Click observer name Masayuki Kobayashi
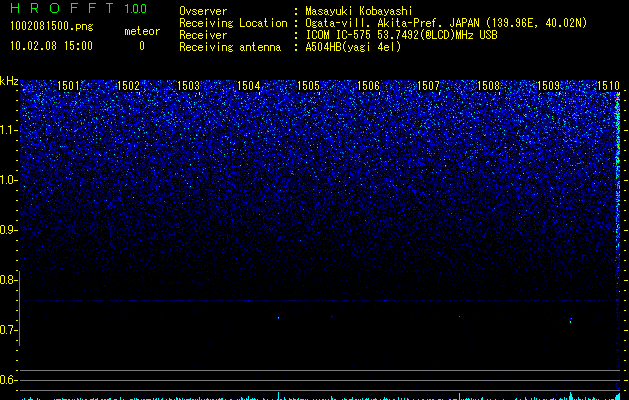629x400 pixels. [x=359, y=11]
